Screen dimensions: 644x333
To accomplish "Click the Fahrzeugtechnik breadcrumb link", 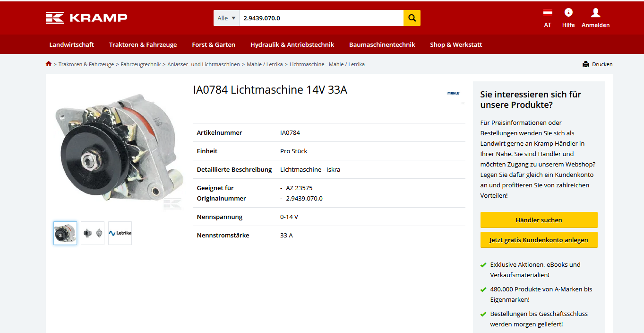I will (x=141, y=64).
